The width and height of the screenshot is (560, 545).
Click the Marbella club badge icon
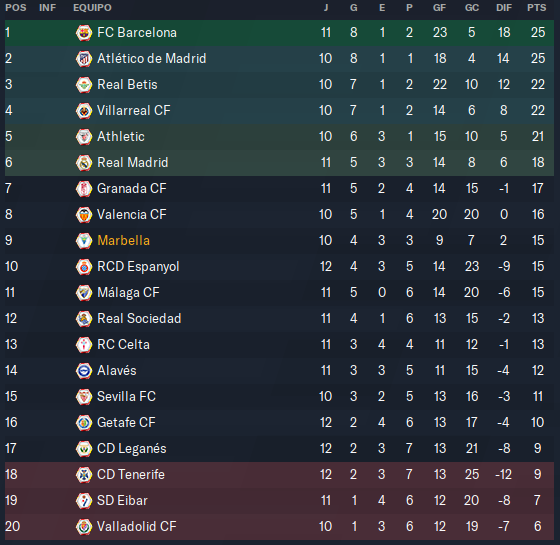84,241
